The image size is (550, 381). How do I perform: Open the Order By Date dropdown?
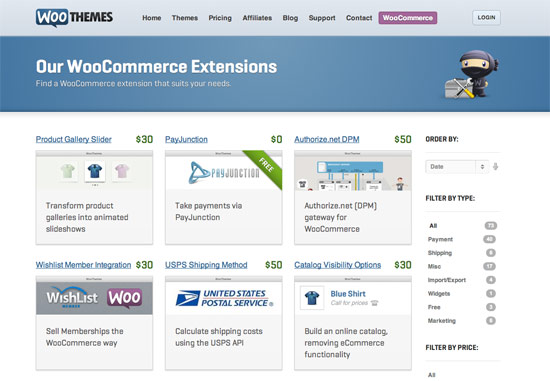(457, 167)
